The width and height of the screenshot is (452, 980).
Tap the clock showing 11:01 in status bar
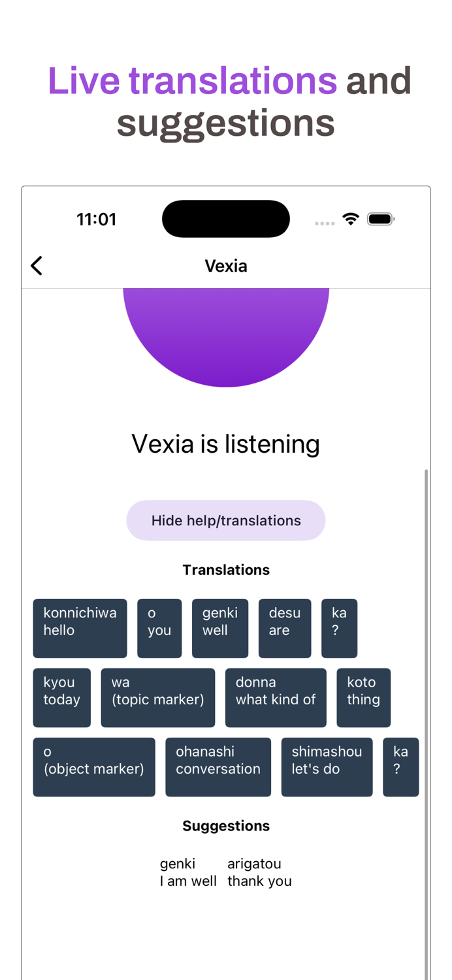pos(96,219)
